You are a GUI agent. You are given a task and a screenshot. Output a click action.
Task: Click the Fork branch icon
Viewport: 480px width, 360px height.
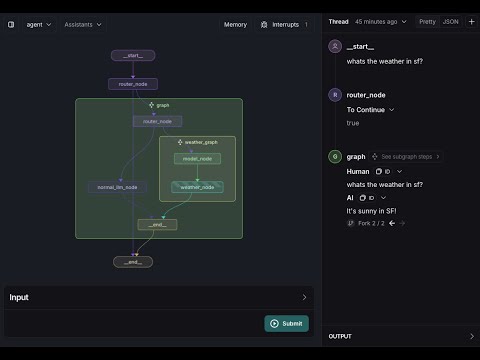tap(350, 223)
